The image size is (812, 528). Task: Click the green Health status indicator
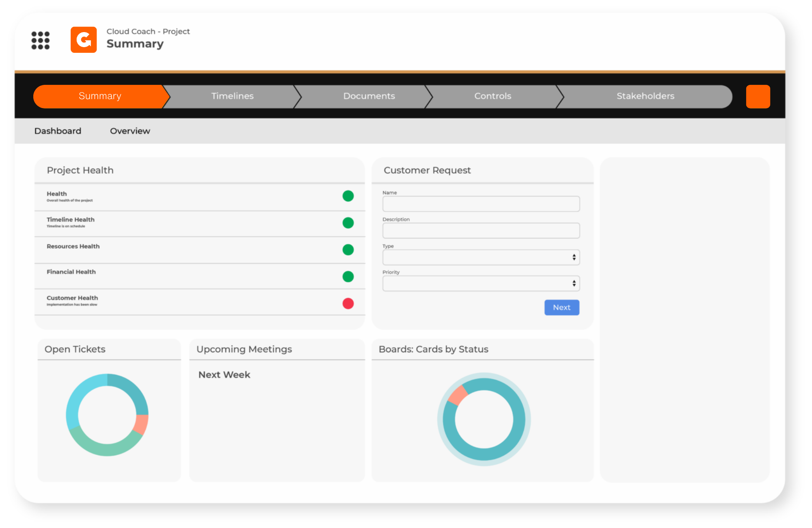pos(348,196)
